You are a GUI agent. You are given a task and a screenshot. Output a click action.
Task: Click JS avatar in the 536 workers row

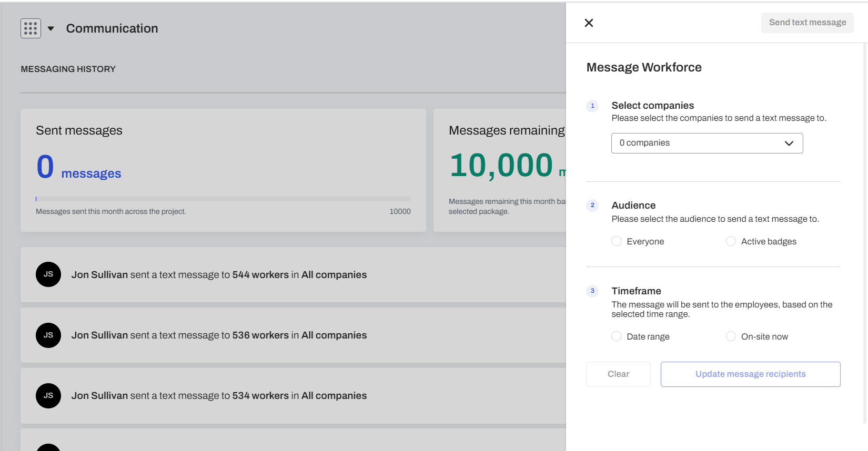point(48,335)
